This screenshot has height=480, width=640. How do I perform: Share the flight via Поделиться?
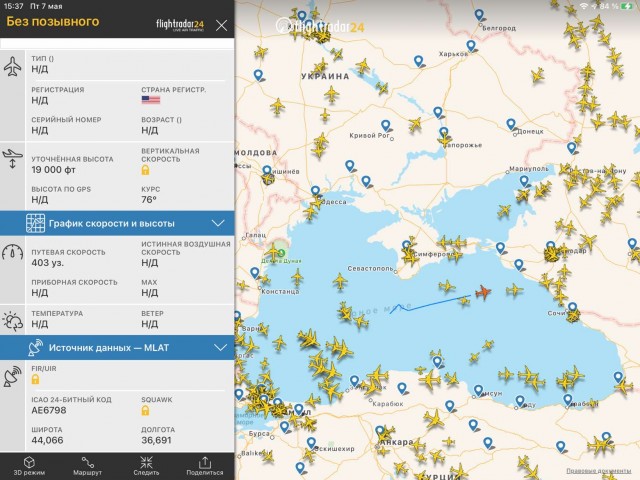[x=204, y=466]
